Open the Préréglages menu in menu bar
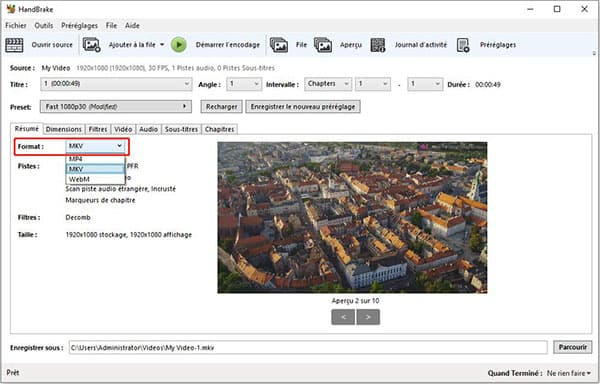 (x=79, y=26)
